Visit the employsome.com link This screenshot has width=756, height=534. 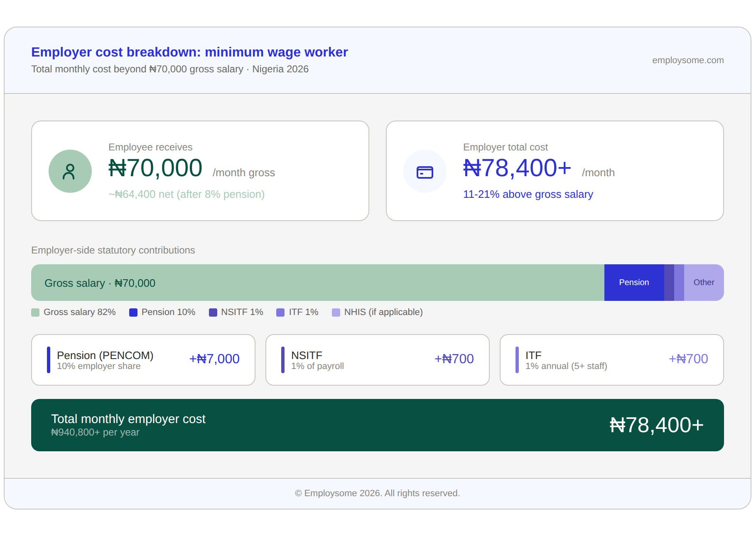687,60
